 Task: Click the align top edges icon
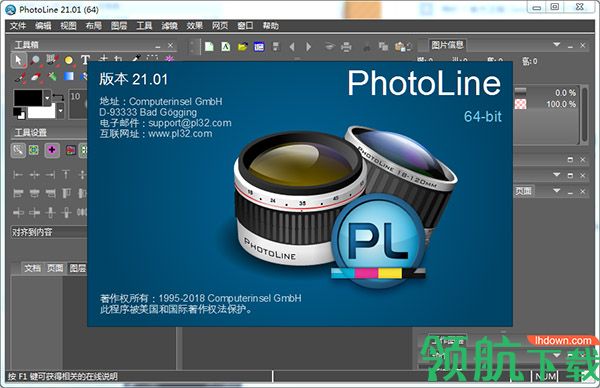(66, 175)
